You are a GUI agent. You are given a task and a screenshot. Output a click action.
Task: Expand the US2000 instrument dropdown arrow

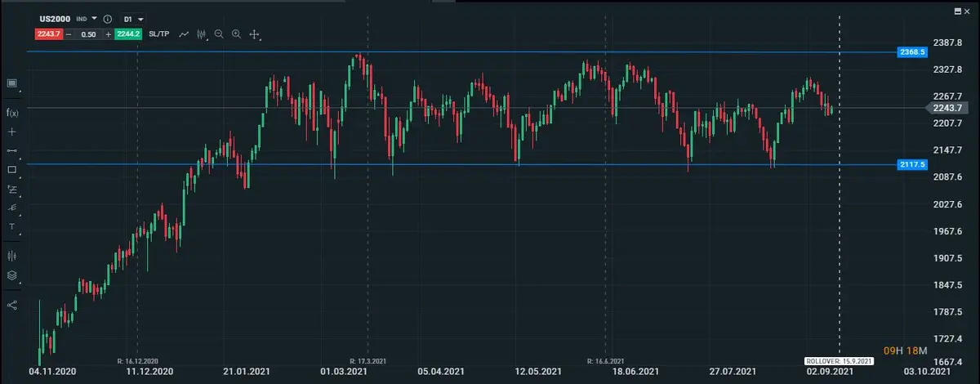[94, 18]
